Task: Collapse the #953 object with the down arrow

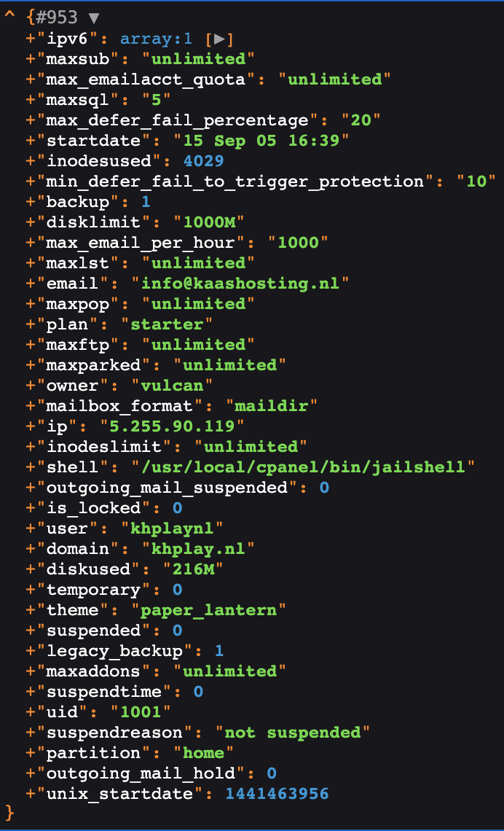Action: (x=94, y=18)
